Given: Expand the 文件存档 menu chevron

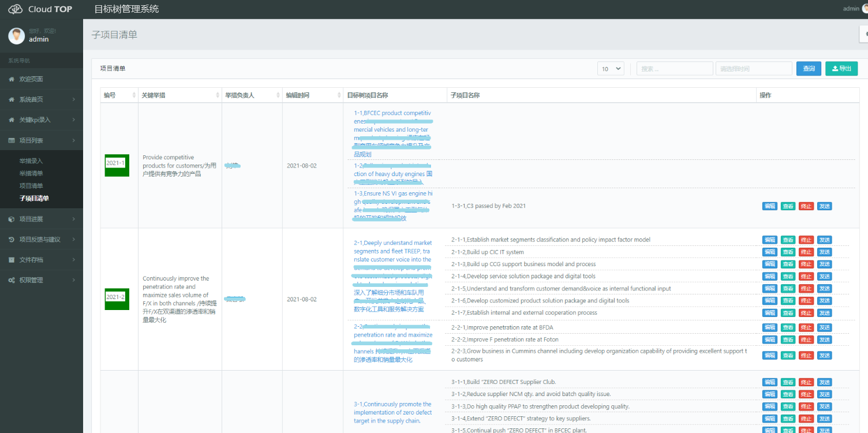Looking at the screenshot, I should pos(74,260).
